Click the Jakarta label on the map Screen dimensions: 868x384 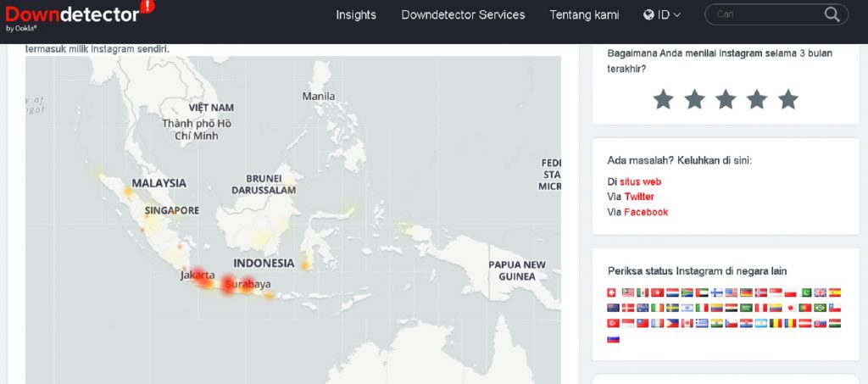197,275
